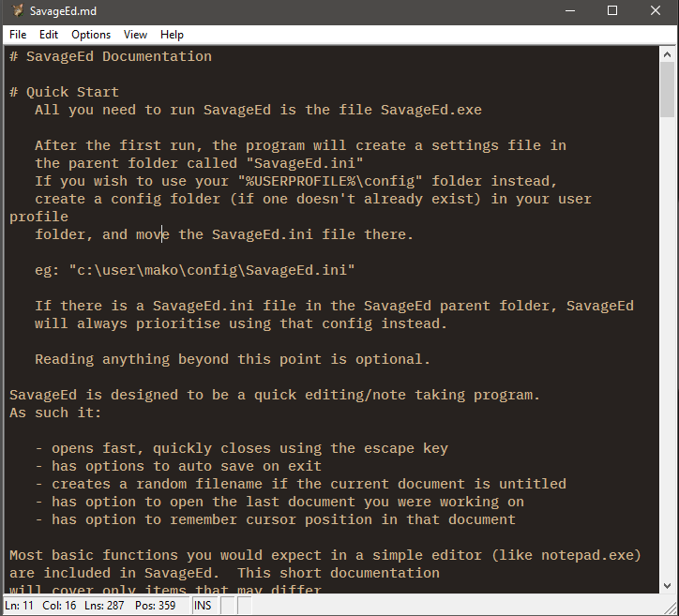Image resolution: width=679 pixels, height=616 pixels.
Task: Maximize the SavageEd window
Action: (x=612, y=10)
